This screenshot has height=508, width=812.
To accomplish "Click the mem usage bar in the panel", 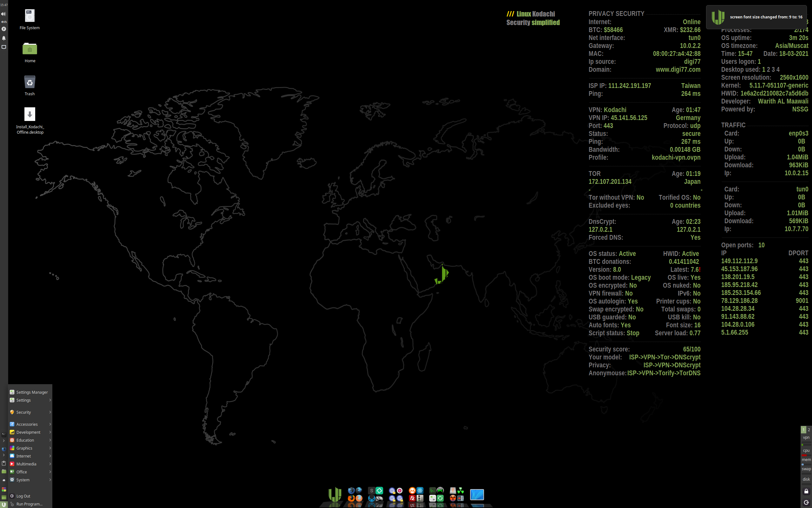I will 806,464.
